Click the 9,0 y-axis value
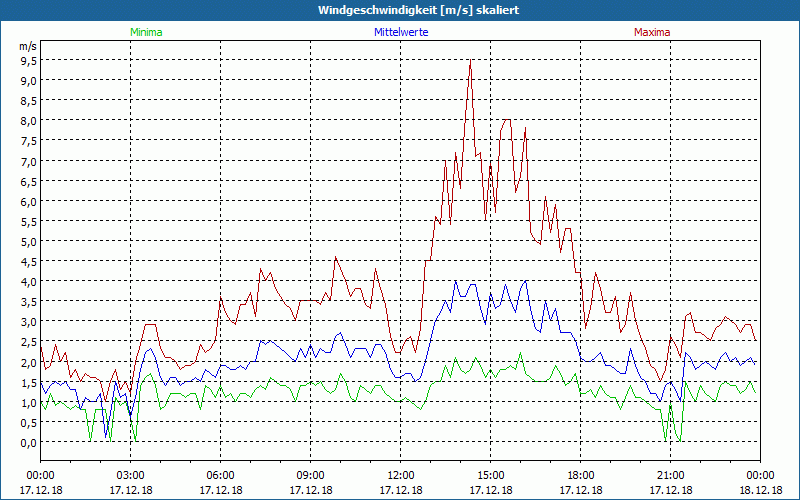This screenshot has width=800, height=500. point(28,81)
